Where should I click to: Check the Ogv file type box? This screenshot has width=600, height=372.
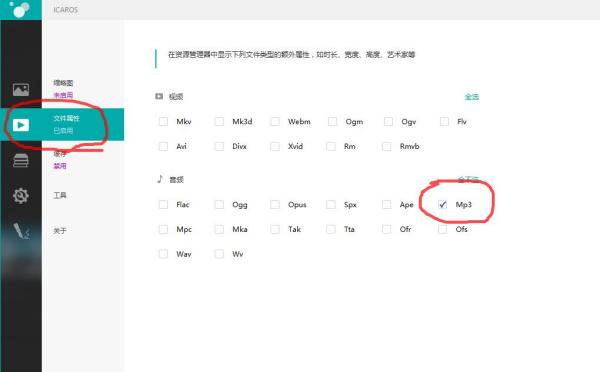coord(388,122)
